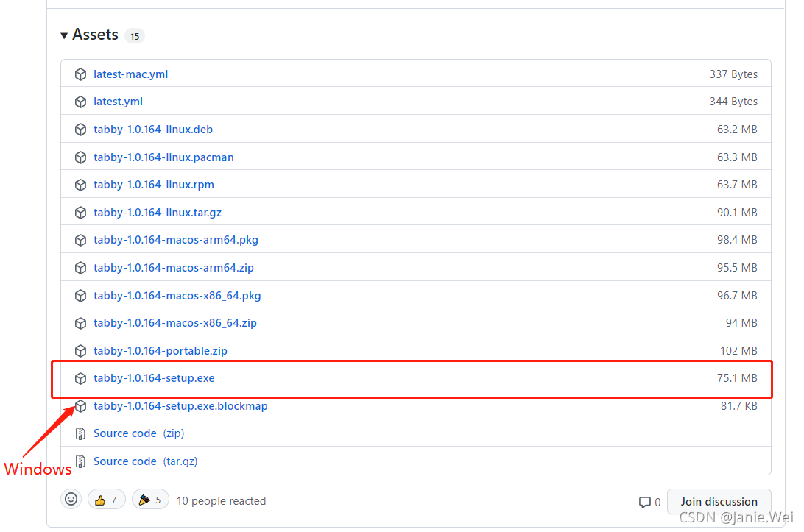804x532 pixels.
Task: Download tabby-1.0.164-macos-arm64.zip
Action: pyautogui.click(x=174, y=268)
